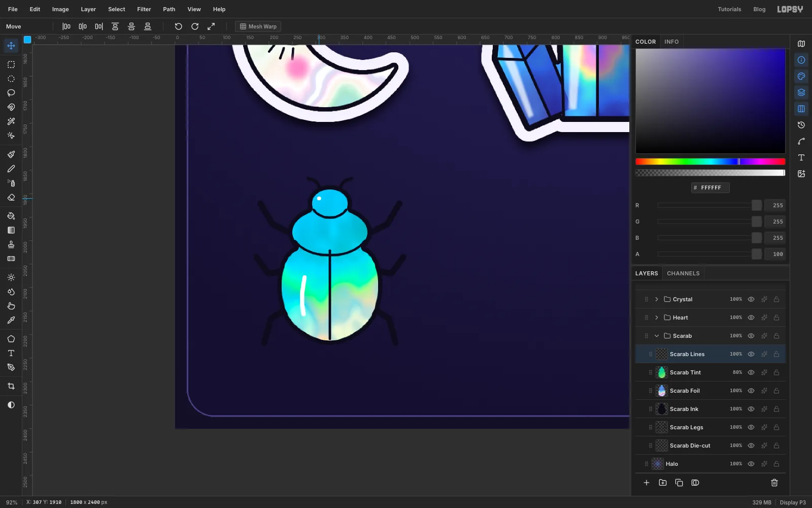Add a new layer with plus icon
Image resolution: width=812 pixels, height=508 pixels.
tap(647, 483)
